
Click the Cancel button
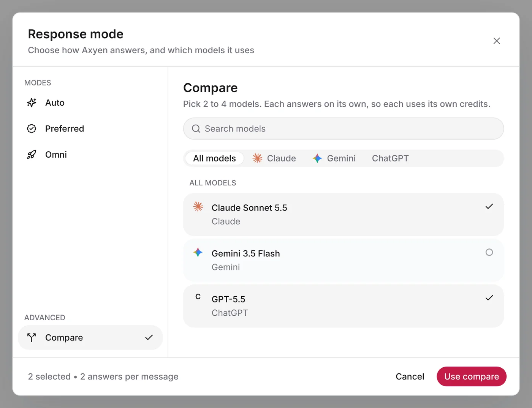(410, 376)
